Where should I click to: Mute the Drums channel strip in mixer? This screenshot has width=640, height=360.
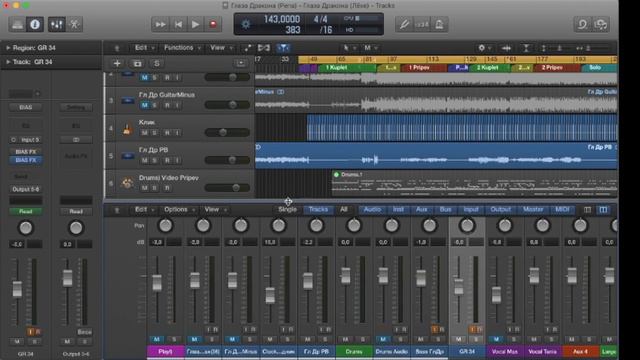click(x=345, y=340)
